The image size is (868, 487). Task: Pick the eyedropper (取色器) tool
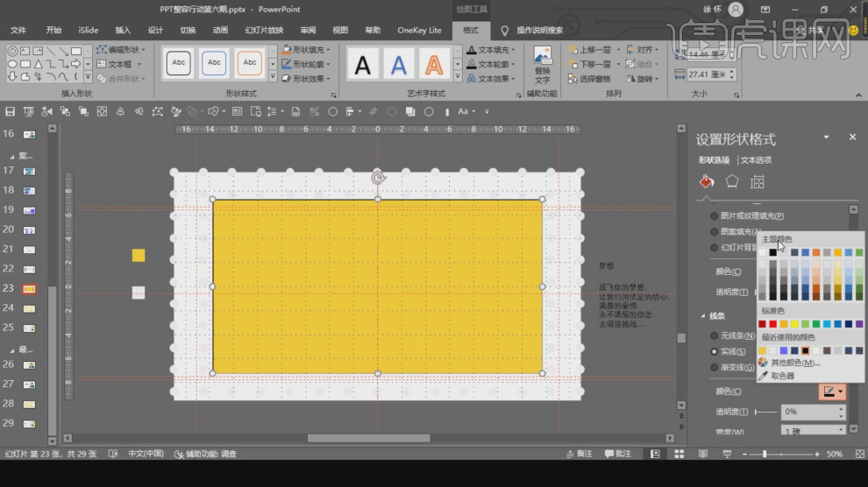click(x=782, y=376)
